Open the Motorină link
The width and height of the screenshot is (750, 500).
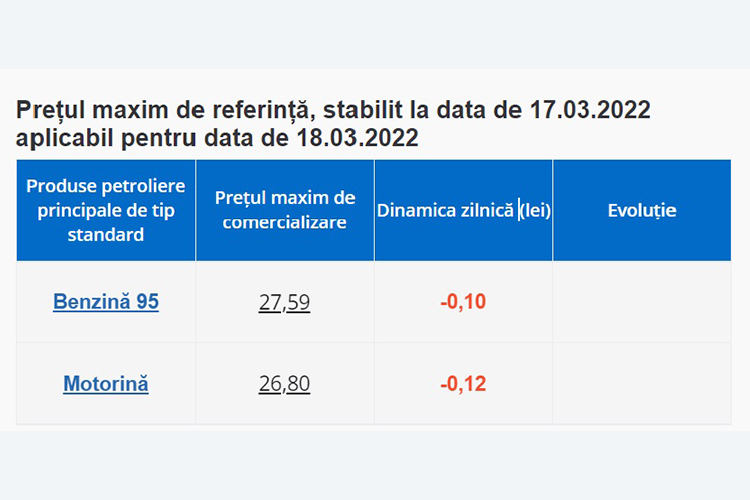(x=106, y=384)
